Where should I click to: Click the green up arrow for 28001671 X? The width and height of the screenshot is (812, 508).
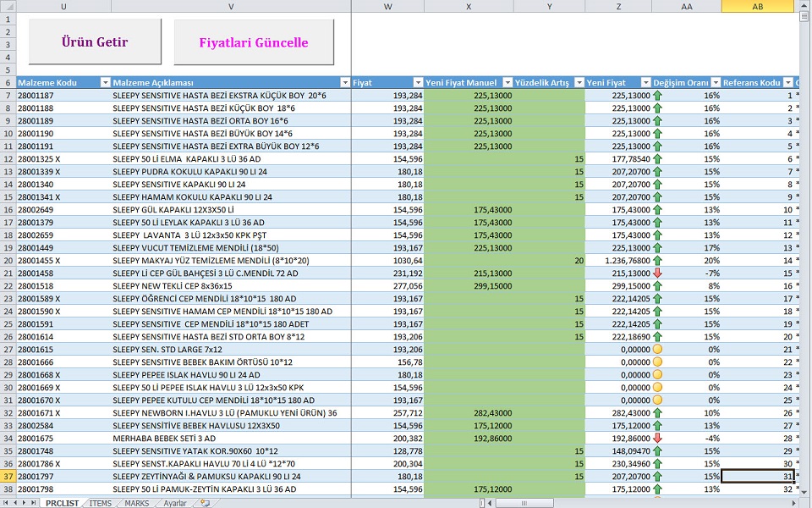coord(657,412)
